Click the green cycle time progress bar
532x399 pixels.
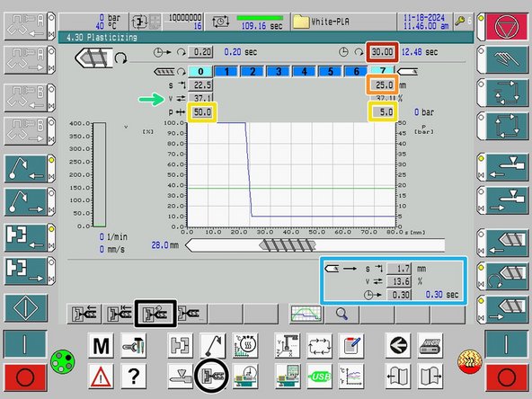click(x=260, y=18)
